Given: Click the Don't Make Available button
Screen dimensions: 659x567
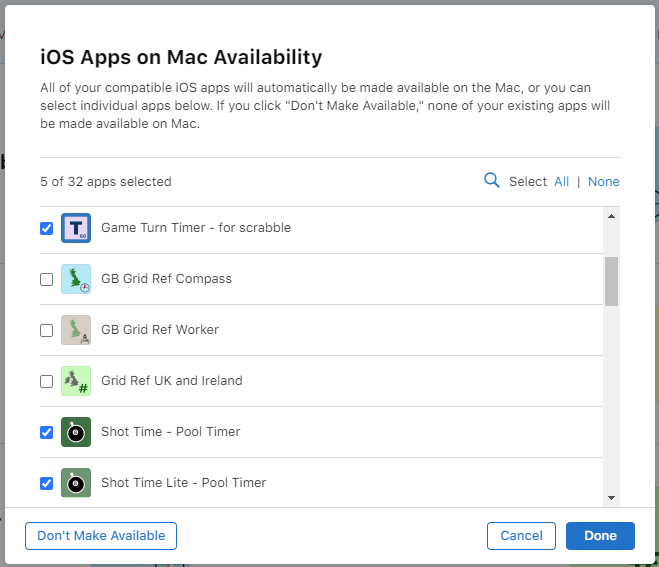Looking at the screenshot, I should [x=101, y=535].
